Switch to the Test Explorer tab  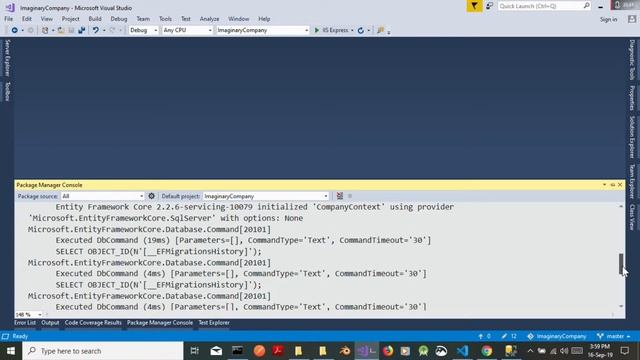tap(214, 323)
